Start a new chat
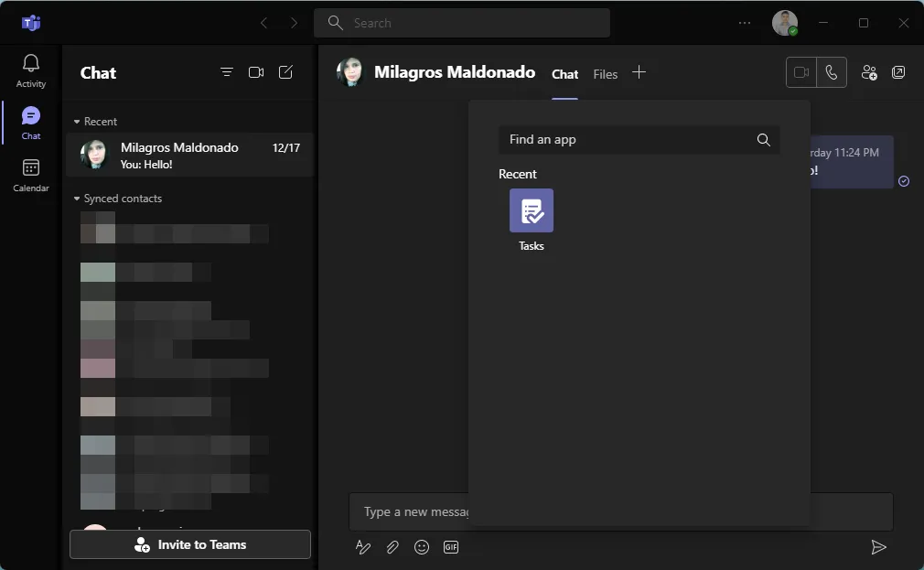Viewport: 924px width, 570px height. [x=285, y=73]
